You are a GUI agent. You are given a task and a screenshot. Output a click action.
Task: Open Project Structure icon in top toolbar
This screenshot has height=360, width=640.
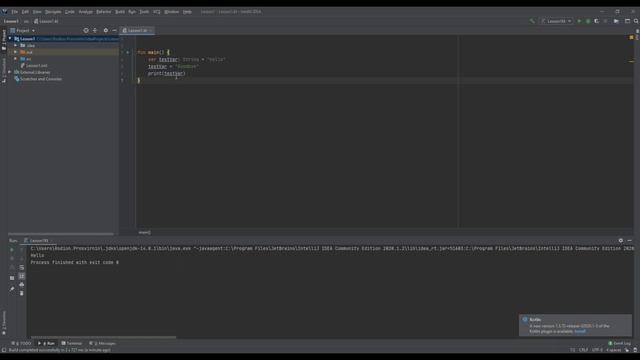tap(616, 21)
